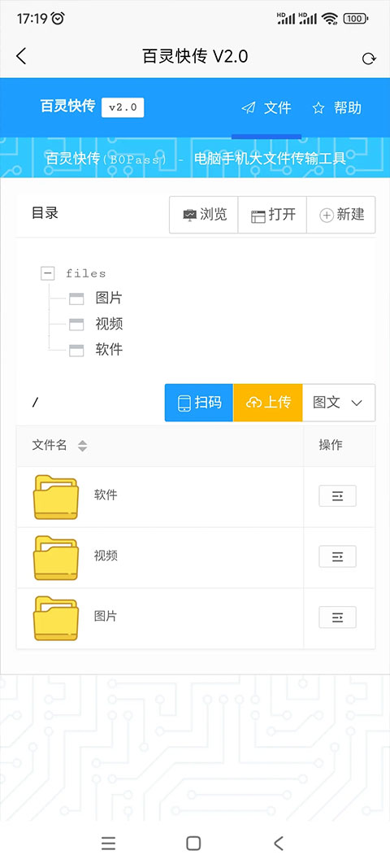Switch to the 帮助 tab

click(x=337, y=108)
